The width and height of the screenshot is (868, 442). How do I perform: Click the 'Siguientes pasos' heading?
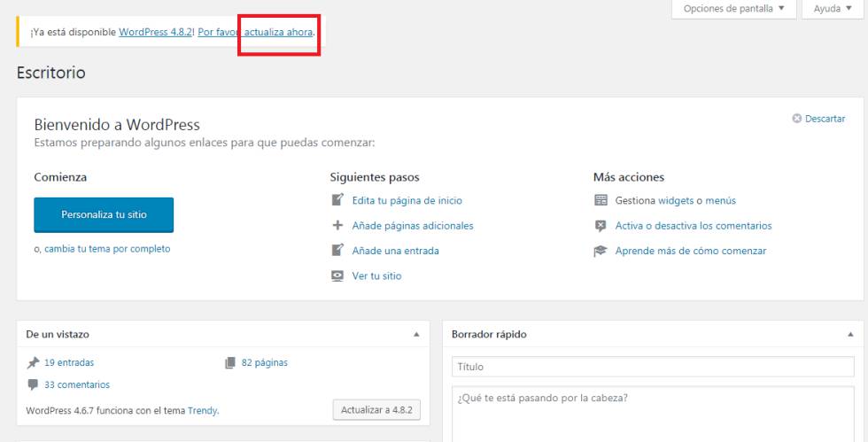[374, 177]
